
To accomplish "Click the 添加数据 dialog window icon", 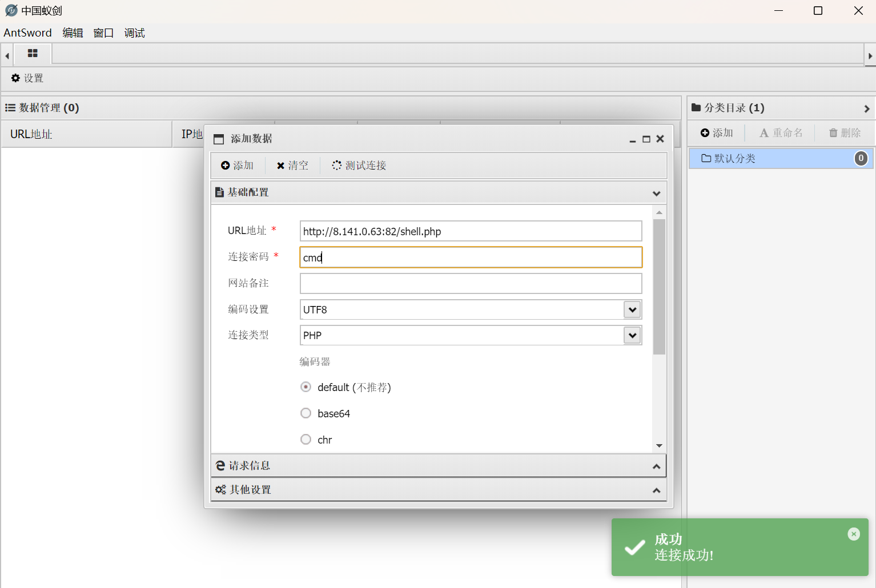I will pyautogui.click(x=219, y=139).
